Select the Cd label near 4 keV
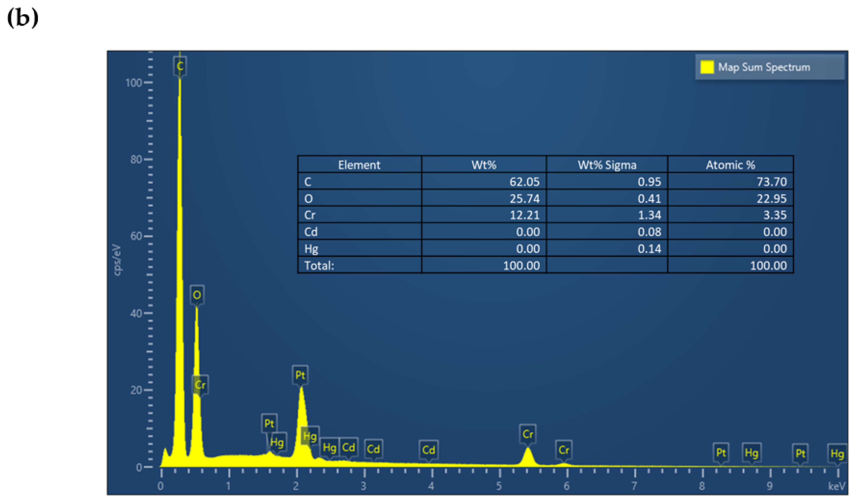This screenshot has height=504, width=858. point(428,450)
